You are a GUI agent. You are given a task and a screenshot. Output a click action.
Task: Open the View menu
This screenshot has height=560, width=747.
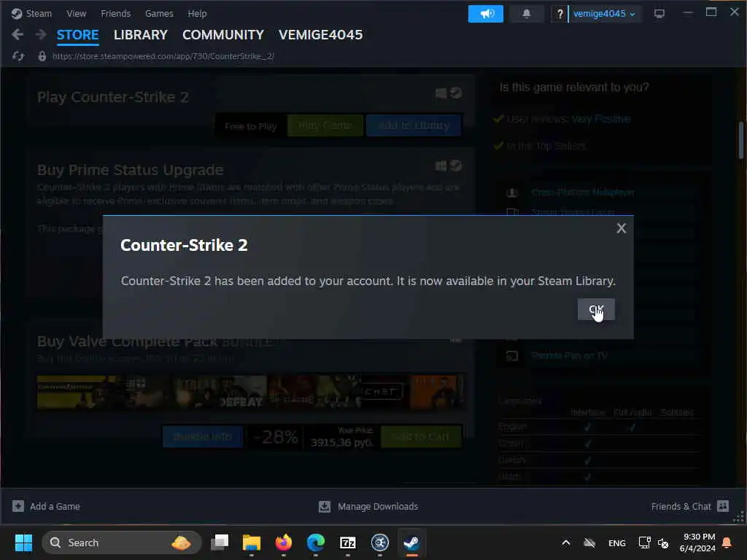pyautogui.click(x=76, y=13)
